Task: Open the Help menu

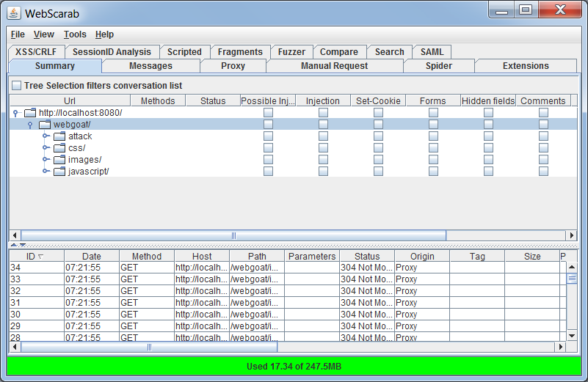Action: point(104,34)
